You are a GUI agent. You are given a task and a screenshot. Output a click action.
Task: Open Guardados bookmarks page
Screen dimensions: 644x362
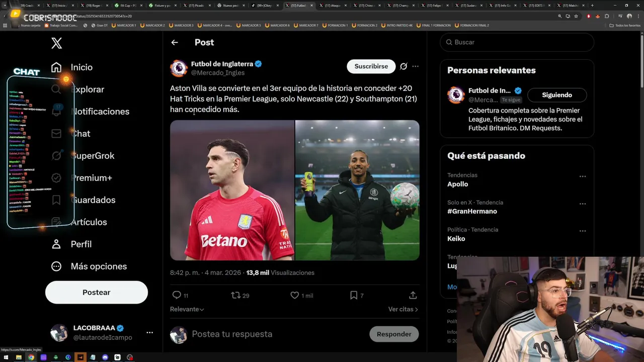[83, 200]
